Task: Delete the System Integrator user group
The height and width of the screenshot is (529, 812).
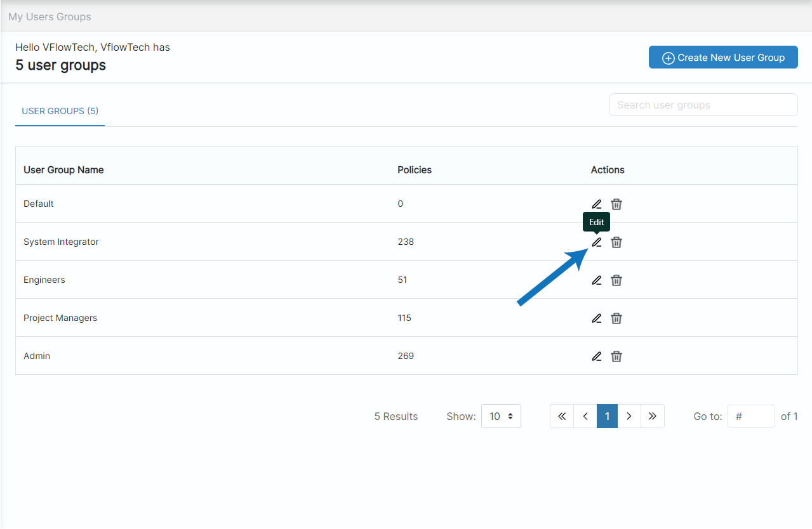Action: (616, 242)
